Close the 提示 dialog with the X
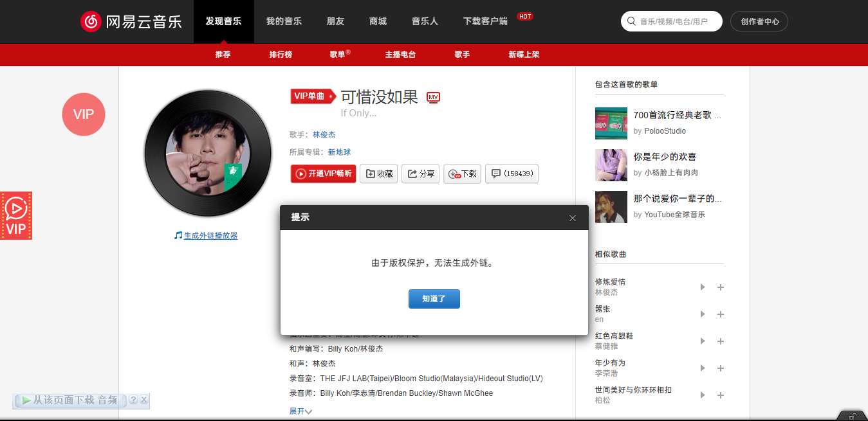This screenshot has height=421, width=868. pos(573,218)
